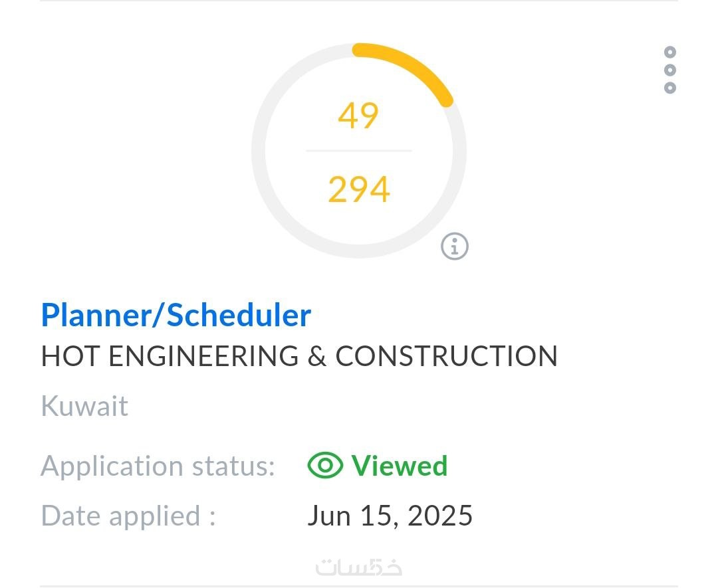Click the word 'CONSTRUCTION' in company name
The image size is (718, 588).
coord(446,357)
